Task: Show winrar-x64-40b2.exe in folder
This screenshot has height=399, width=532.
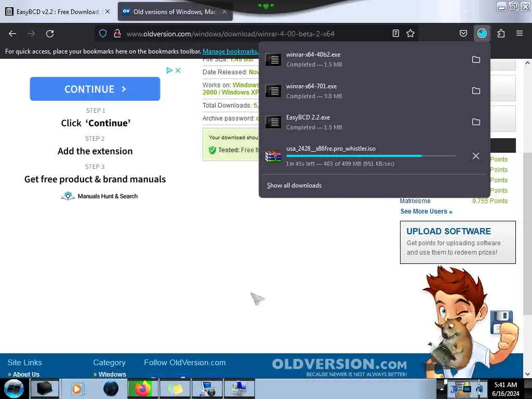Action: click(476, 59)
